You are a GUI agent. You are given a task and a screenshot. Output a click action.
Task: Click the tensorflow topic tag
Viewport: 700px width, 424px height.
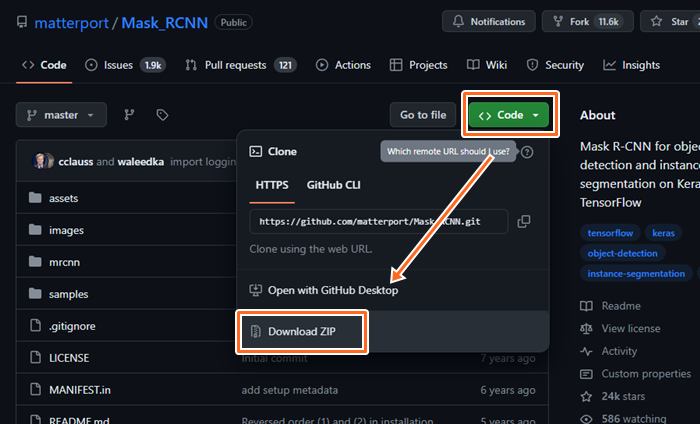(x=610, y=233)
